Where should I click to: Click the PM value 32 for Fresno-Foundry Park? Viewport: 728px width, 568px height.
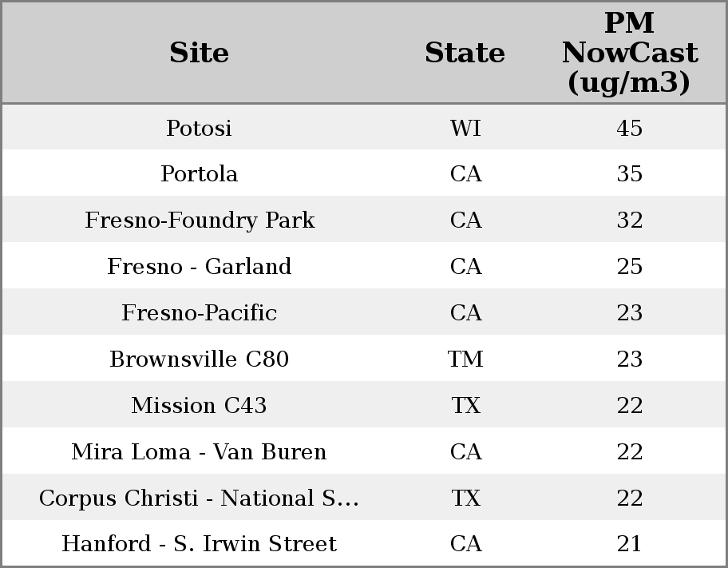coord(629,220)
